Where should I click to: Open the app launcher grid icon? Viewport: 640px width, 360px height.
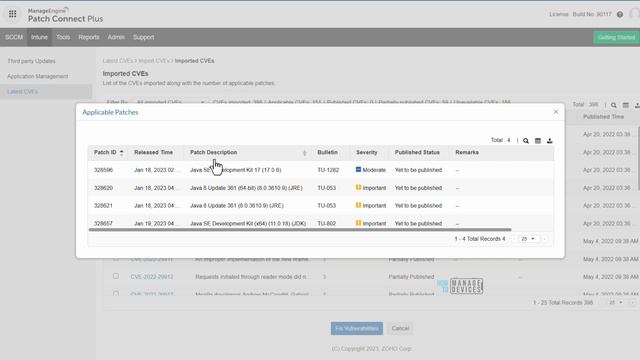click(x=13, y=14)
